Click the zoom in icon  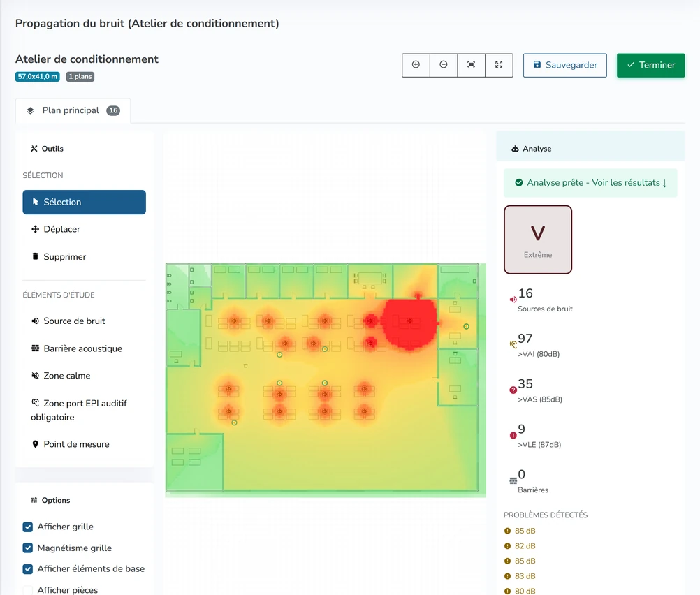[416, 65]
